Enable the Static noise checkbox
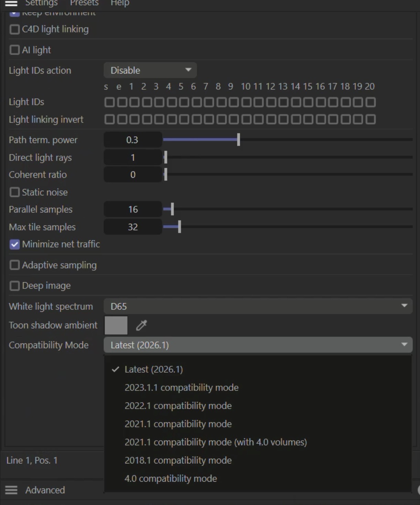 14,192
